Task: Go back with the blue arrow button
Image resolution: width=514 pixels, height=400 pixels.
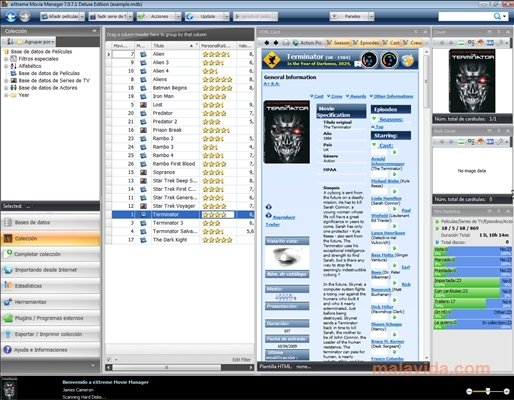Action: tap(11, 16)
